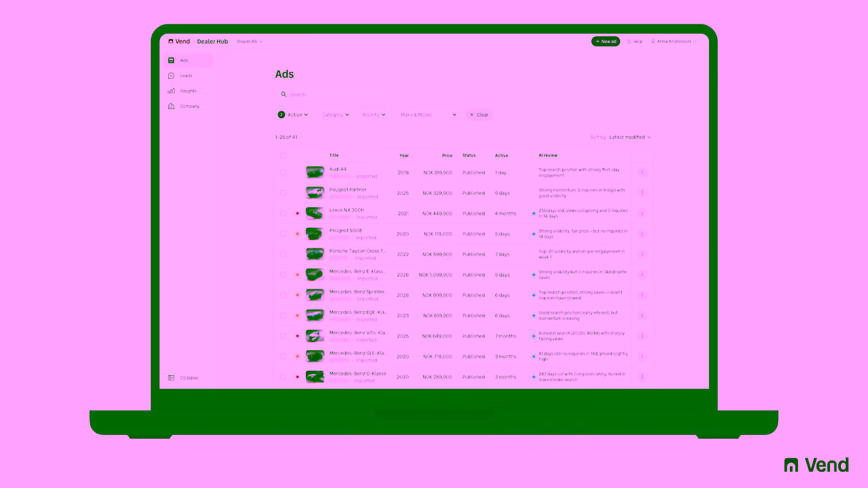
Task: Open more actions for Porsche Taycan Cross
Action: pos(642,254)
